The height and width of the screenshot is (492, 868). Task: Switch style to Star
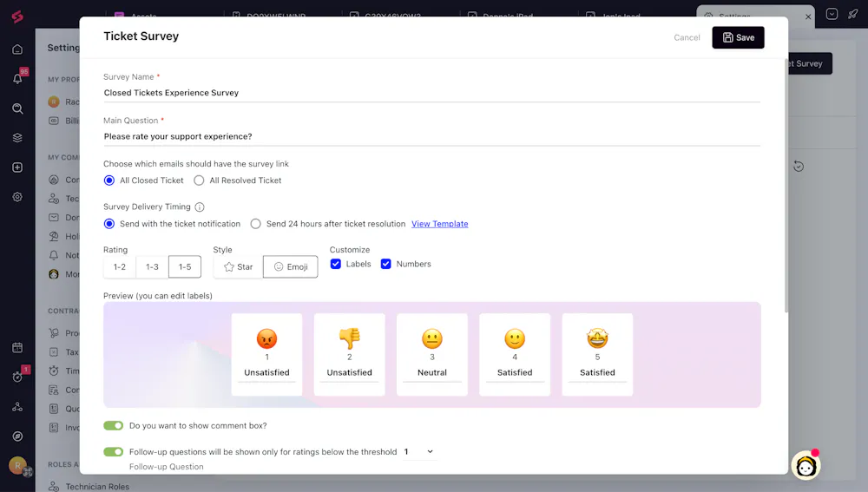(x=238, y=266)
